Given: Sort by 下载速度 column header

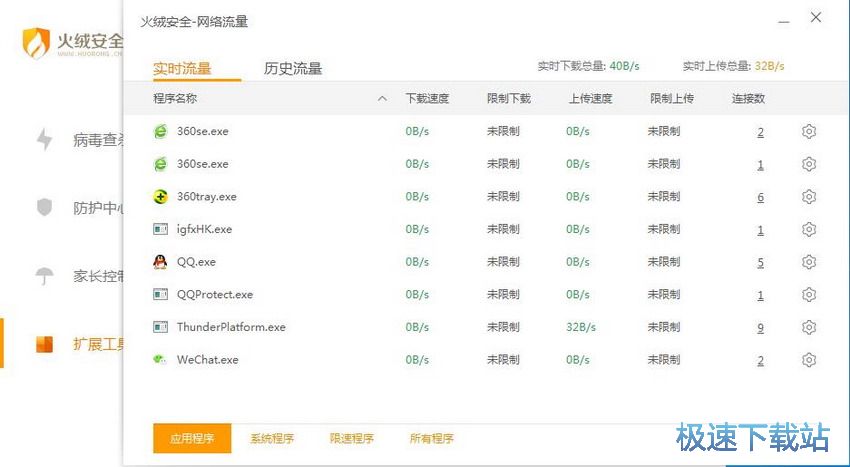Looking at the screenshot, I should click(427, 99).
